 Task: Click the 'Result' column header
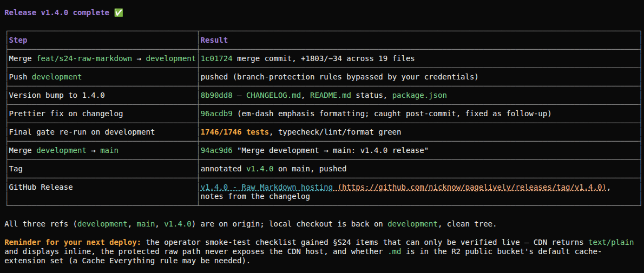(214, 40)
